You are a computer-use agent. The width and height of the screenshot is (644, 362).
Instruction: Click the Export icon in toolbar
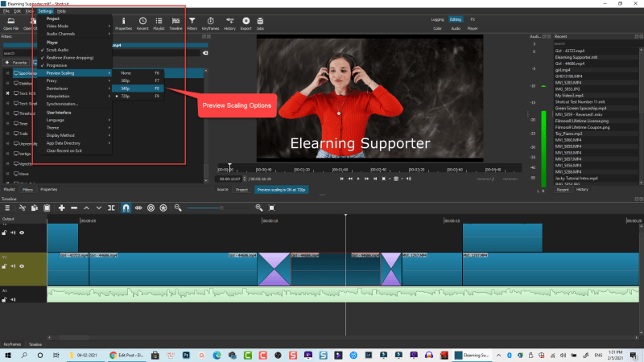(x=246, y=23)
